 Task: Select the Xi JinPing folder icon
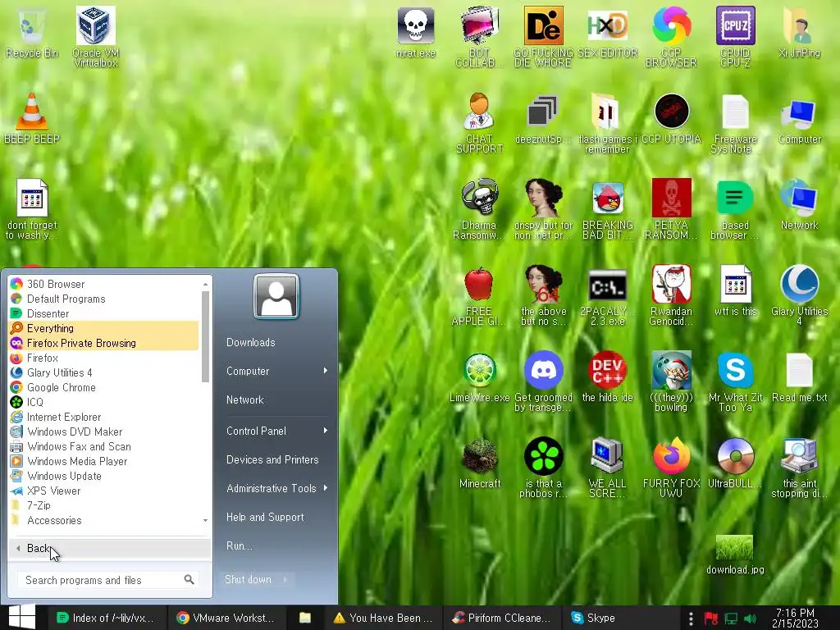pyautogui.click(x=799, y=32)
